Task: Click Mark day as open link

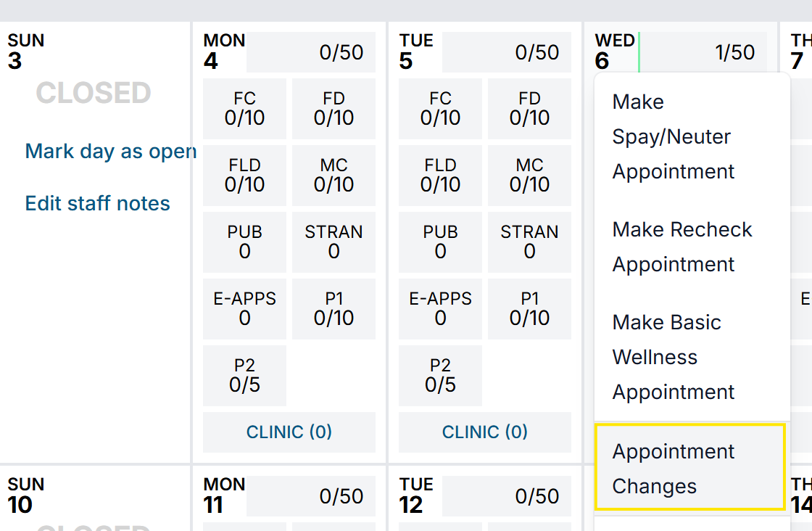Action: (x=110, y=151)
